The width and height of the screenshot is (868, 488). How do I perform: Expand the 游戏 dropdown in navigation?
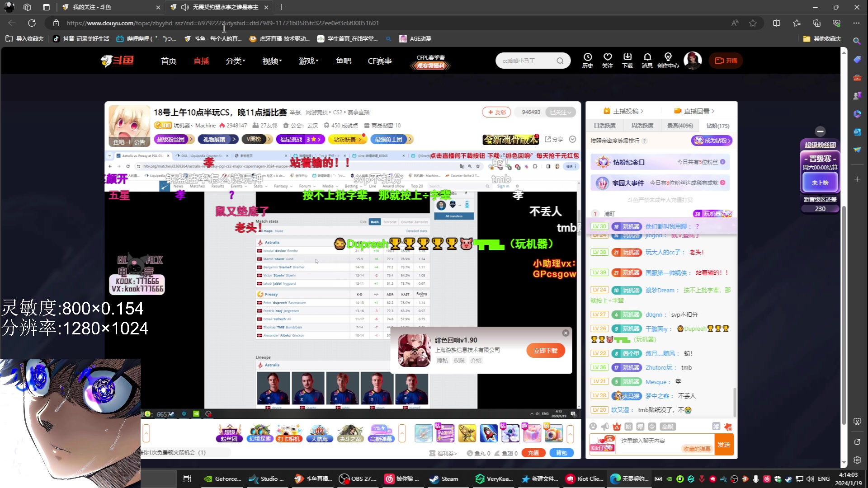click(x=309, y=61)
